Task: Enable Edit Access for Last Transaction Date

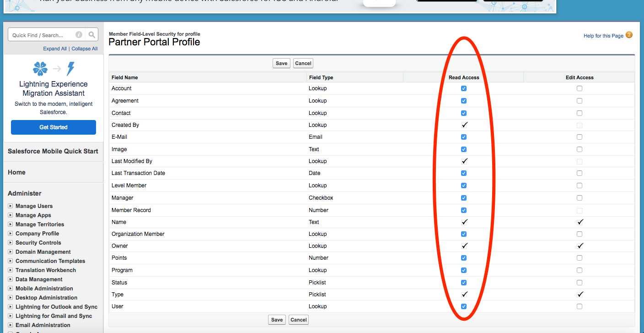Action: (580, 173)
